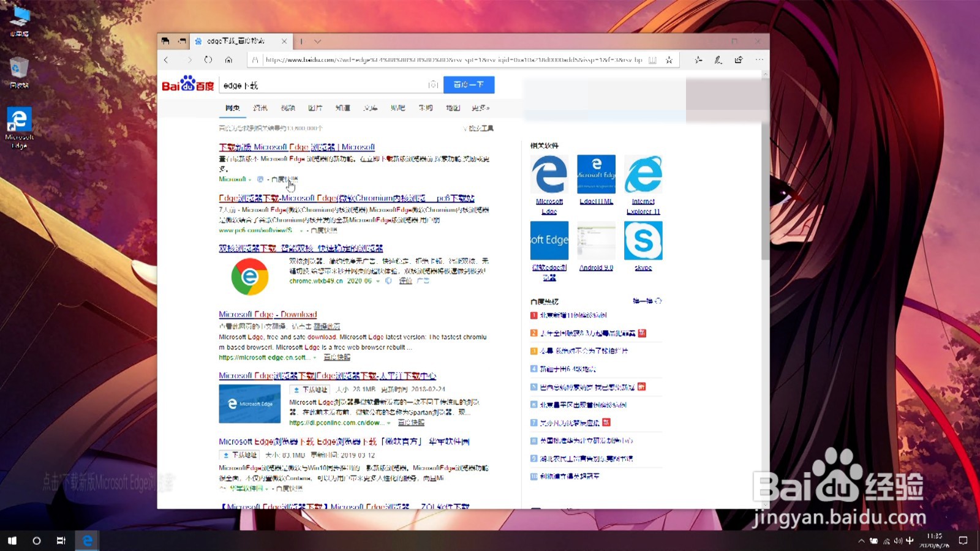Switch to the 贴吧 tab
The image size is (980, 551).
[398, 108]
